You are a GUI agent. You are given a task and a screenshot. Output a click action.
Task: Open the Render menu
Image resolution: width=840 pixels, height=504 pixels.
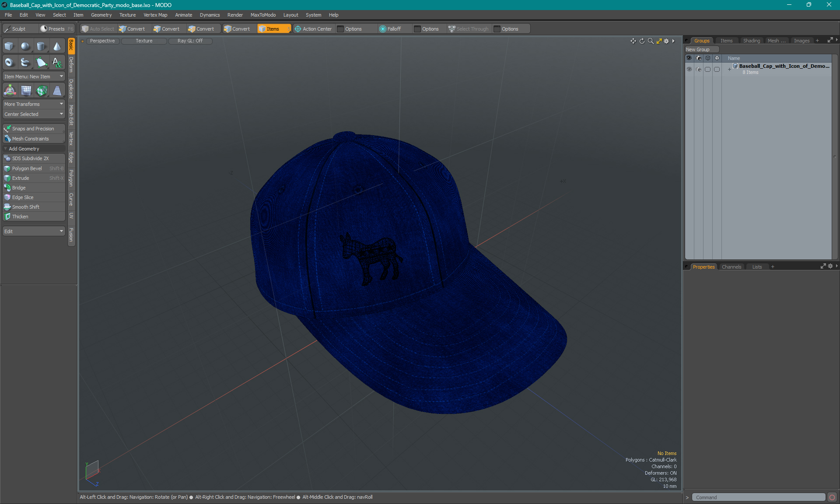tap(235, 15)
